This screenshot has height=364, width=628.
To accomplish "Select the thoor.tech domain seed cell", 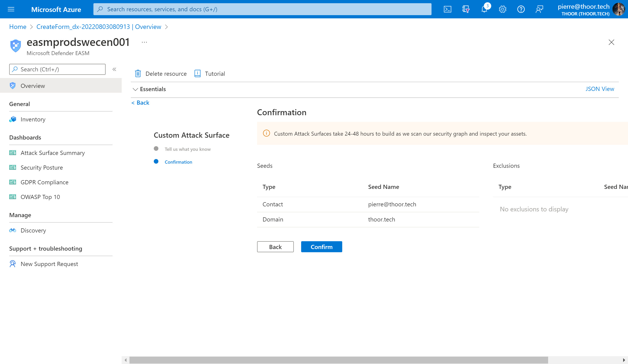I will [381, 219].
